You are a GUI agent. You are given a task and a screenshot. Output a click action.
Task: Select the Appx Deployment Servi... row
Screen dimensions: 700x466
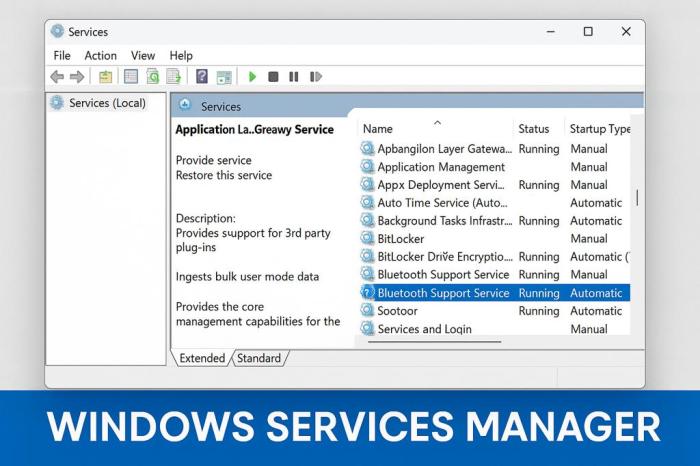click(x=495, y=185)
